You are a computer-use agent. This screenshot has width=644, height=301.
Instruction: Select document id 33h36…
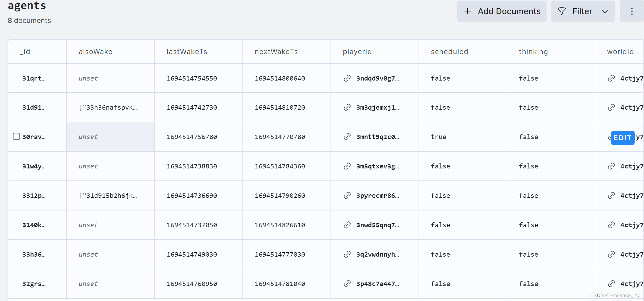(34, 254)
